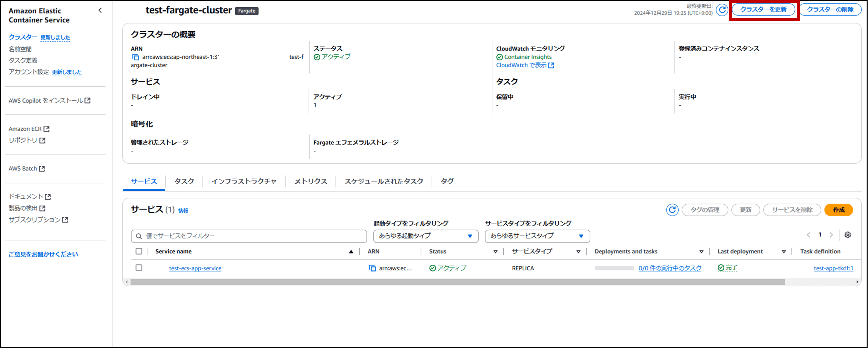Sort by Last deployment column
Screen dimensions: 868x348
pyautogui.click(x=784, y=252)
